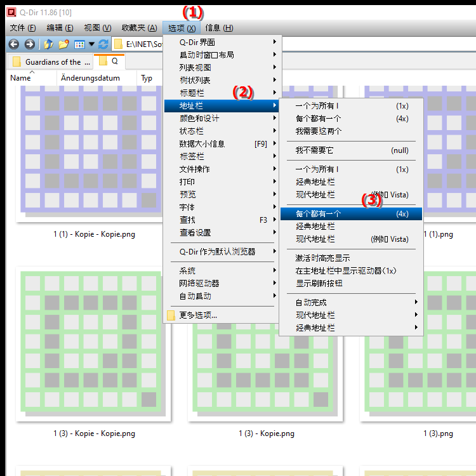The width and height of the screenshot is (476, 476).
Task: Open the 自动启动 submenu
Action: pos(223,296)
